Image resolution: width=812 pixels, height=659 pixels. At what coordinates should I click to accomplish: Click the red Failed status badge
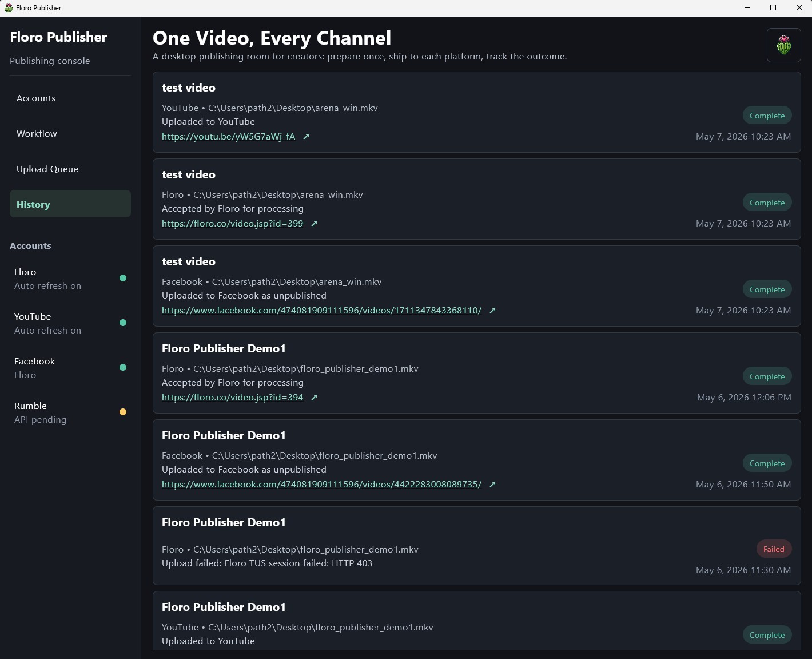coord(774,549)
